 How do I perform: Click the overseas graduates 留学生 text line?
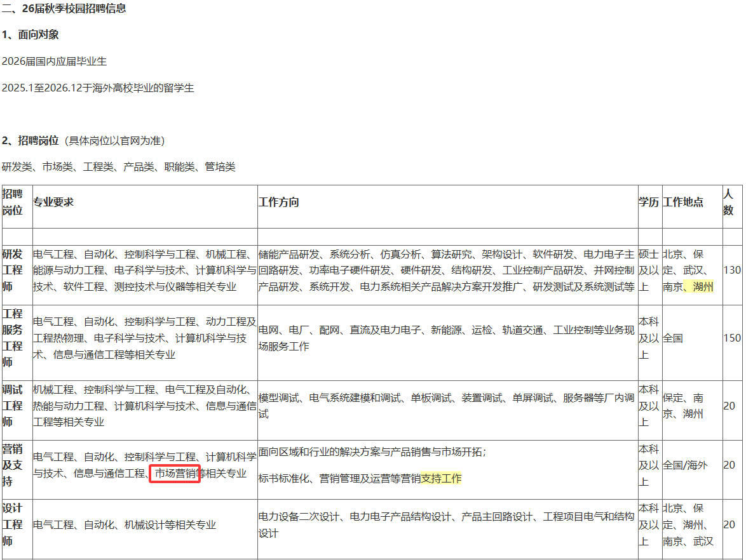pos(98,88)
